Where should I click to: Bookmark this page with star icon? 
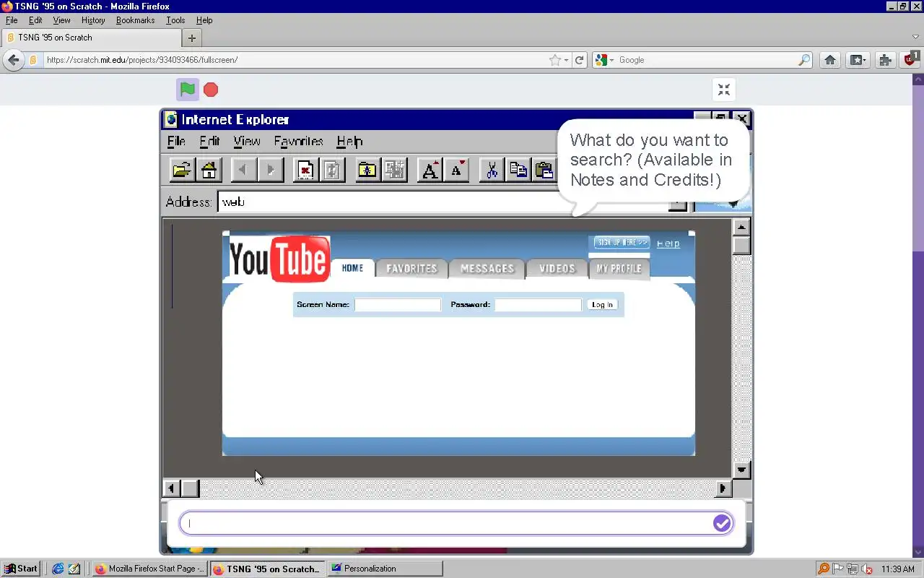(554, 60)
